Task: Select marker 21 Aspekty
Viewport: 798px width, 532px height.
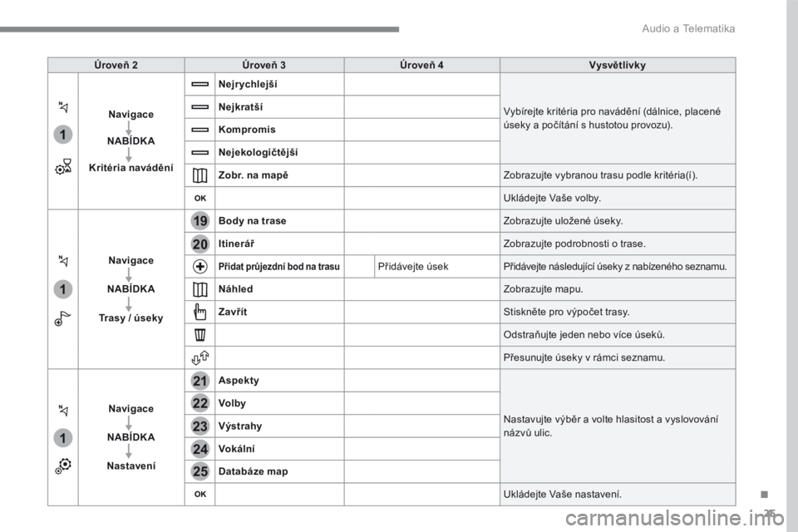Action: pos(200,380)
